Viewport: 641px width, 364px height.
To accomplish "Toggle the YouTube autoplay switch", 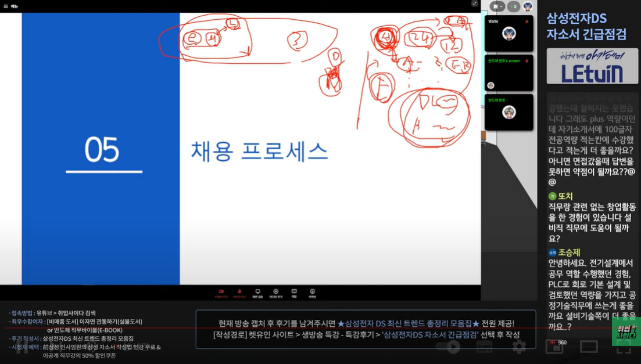I will pyautogui.click(x=448, y=347).
